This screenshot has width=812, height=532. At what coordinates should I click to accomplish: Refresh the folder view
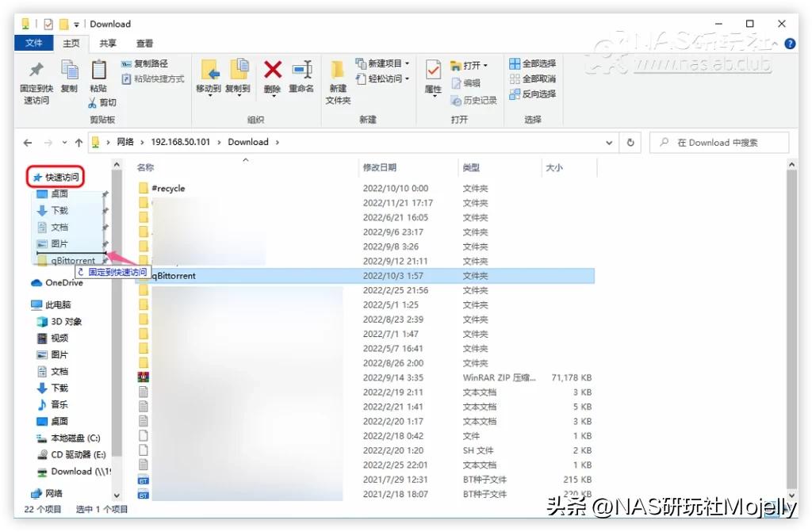pos(630,141)
